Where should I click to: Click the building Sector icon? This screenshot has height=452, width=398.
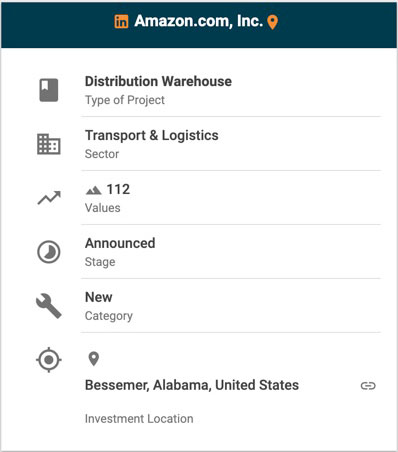point(49,144)
